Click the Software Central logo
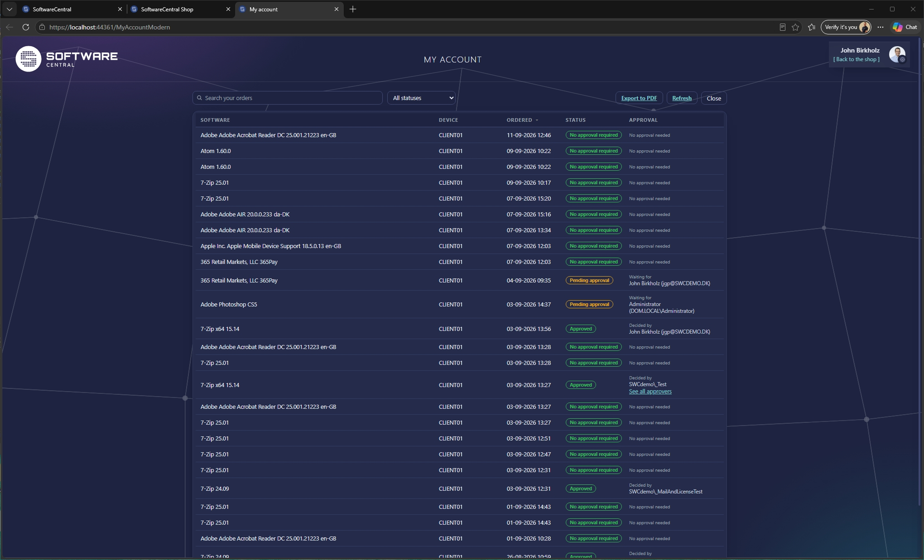Viewport: 924px width, 560px height. pyautogui.click(x=67, y=59)
